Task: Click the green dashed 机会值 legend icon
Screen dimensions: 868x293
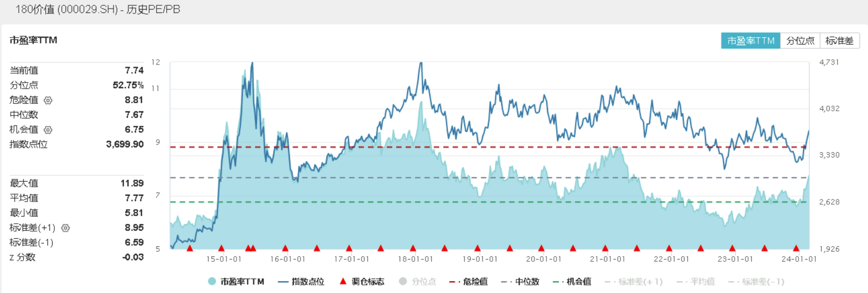Action: tap(559, 282)
